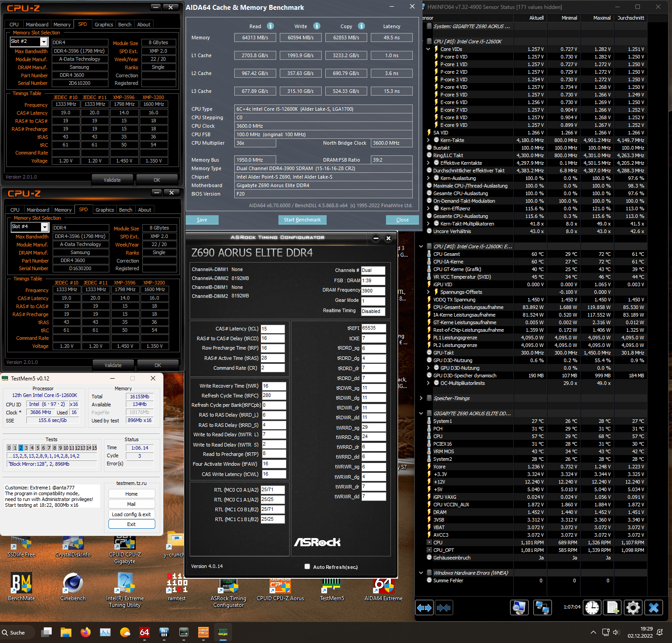Click HWiNFO collapse columns arrows icon

click(x=444, y=608)
